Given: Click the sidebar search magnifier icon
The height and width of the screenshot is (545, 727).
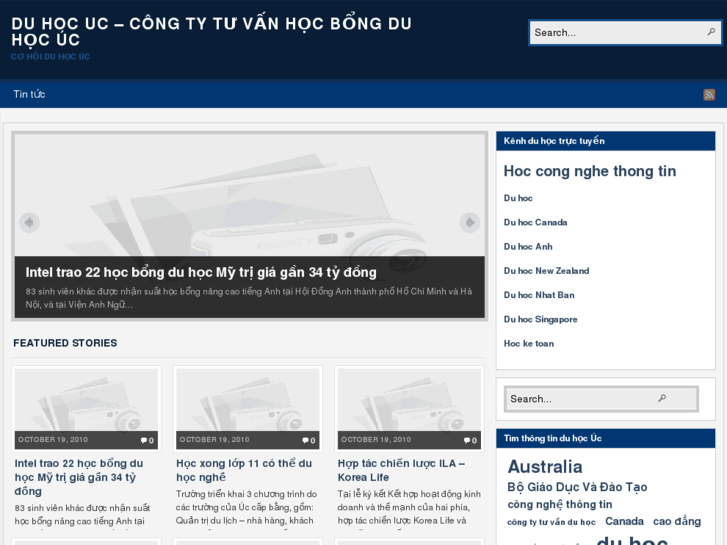Looking at the screenshot, I should [x=662, y=398].
